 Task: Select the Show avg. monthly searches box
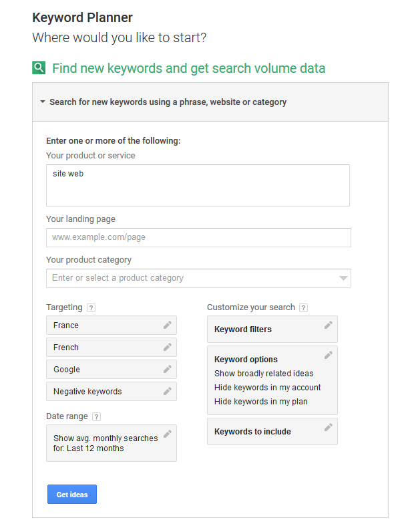tap(107, 443)
